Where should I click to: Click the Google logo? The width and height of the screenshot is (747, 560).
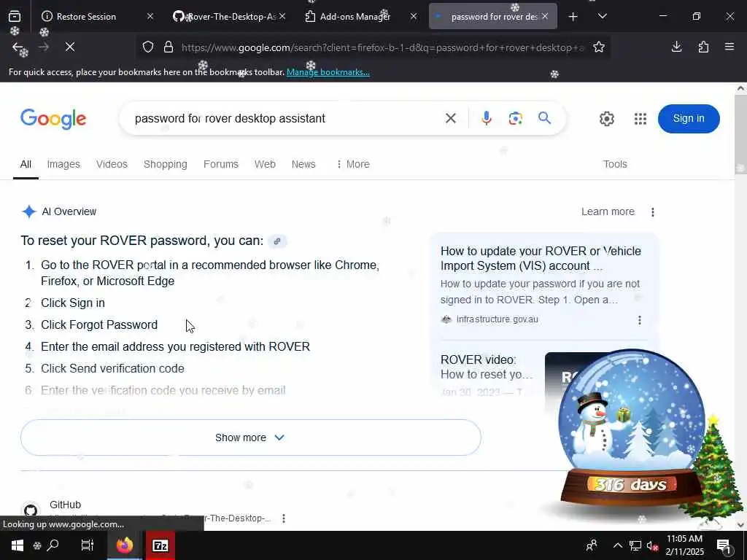pos(53,119)
